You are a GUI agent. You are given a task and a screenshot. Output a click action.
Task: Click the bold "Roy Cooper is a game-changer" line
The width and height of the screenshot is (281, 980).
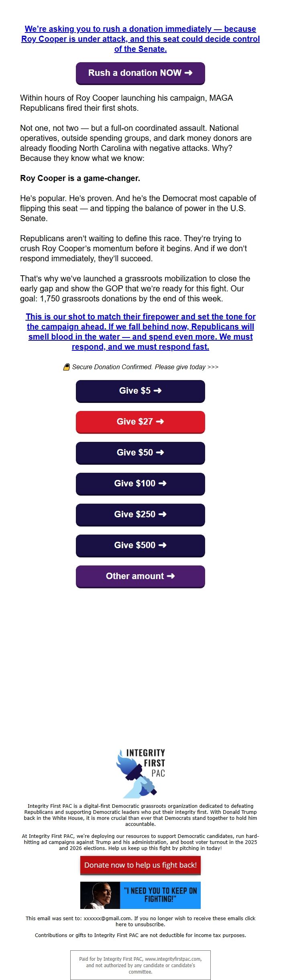[80, 178]
